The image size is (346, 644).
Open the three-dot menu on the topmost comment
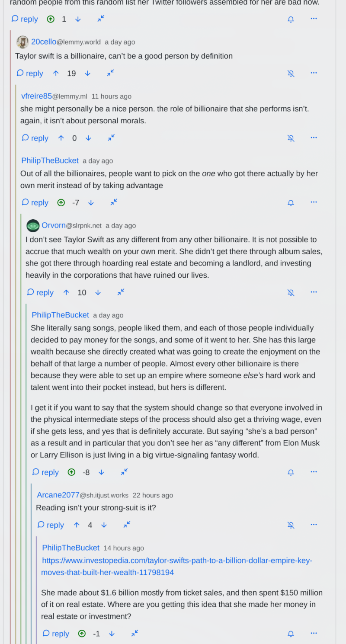pyautogui.click(x=314, y=19)
